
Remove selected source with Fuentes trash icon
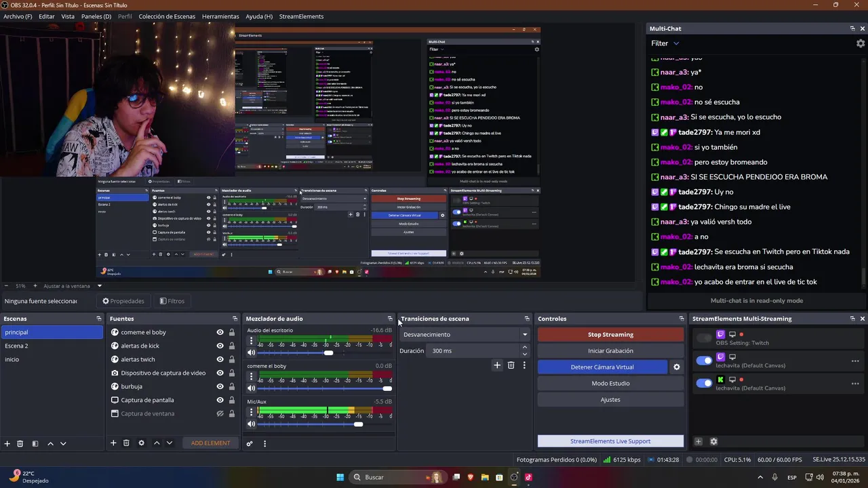(126, 443)
